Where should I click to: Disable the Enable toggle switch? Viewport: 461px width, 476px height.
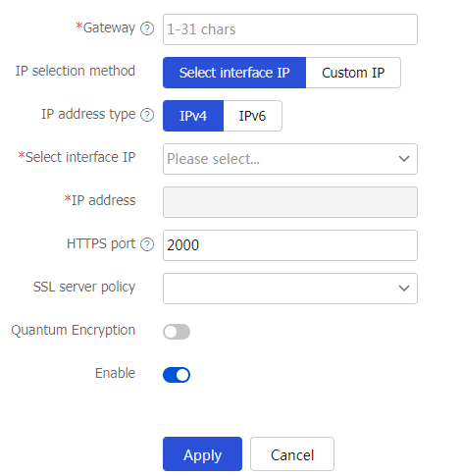pyautogui.click(x=177, y=375)
